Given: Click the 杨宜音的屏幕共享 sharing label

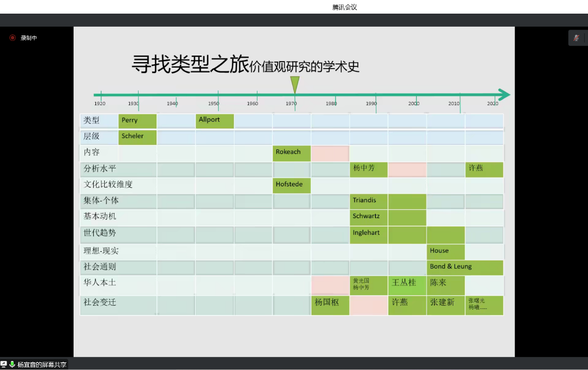Looking at the screenshot, I should pos(42,365).
